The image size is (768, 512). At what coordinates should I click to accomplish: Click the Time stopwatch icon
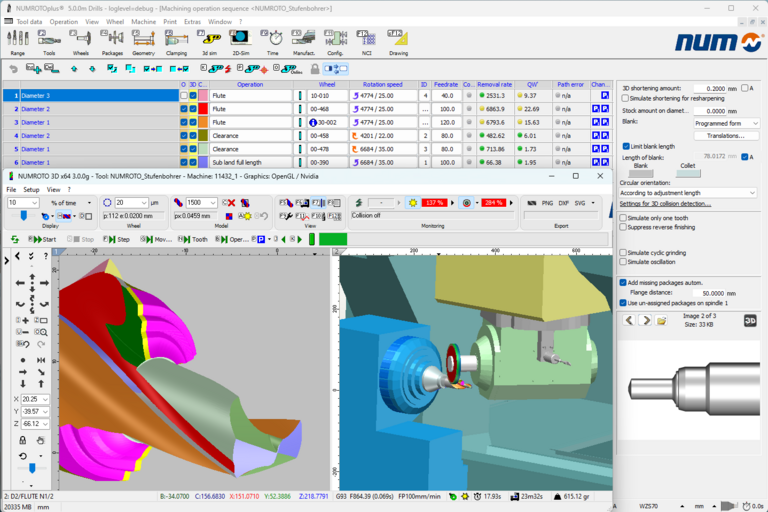click(273, 41)
